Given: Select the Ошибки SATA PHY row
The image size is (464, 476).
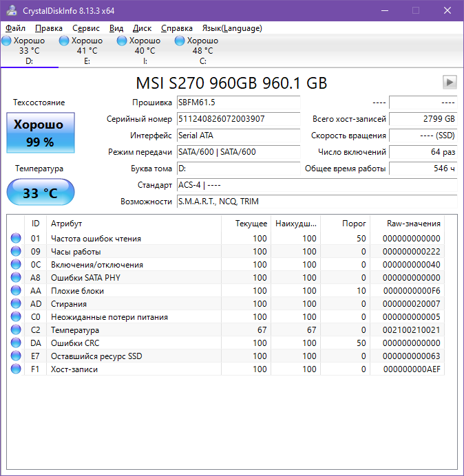Looking at the screenshot, I should (226, 277).
